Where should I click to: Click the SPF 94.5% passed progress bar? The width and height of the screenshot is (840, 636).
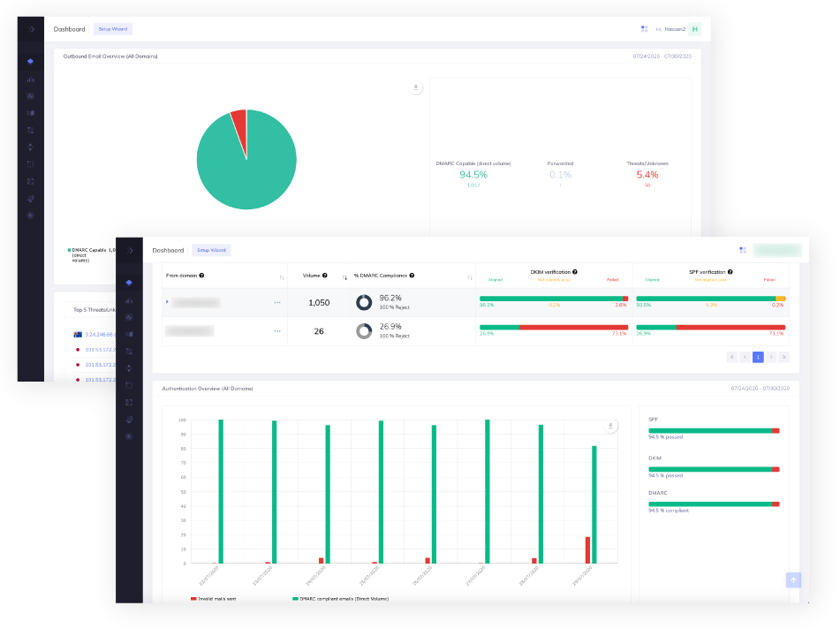[x=714, y=431]
